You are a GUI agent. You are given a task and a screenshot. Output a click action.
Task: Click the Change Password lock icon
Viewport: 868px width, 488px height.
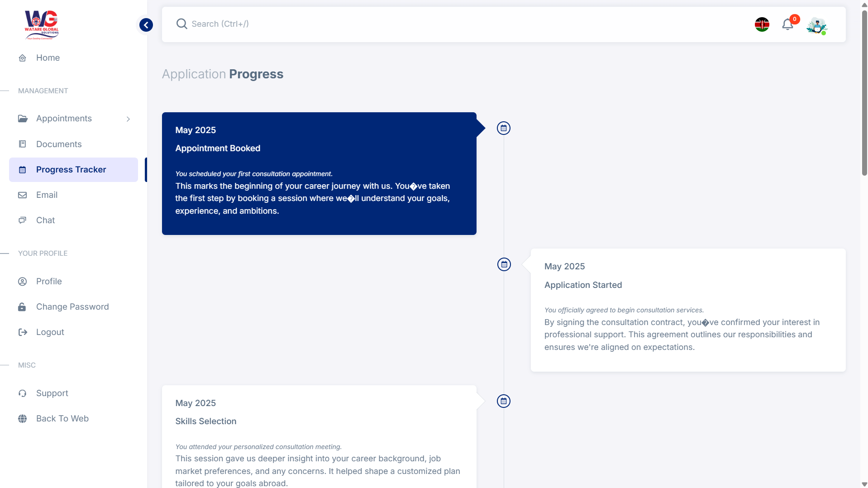(23, 306)
